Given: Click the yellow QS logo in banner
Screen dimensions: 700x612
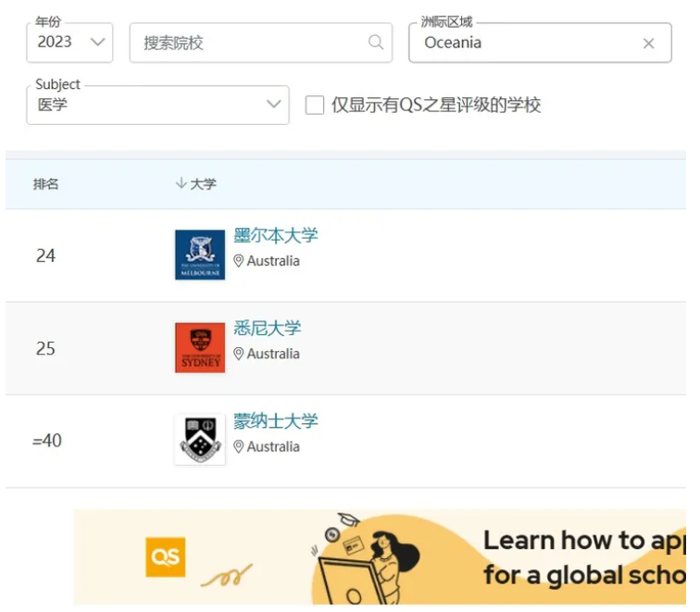Looking at the screenshot, I should (165, 557).
